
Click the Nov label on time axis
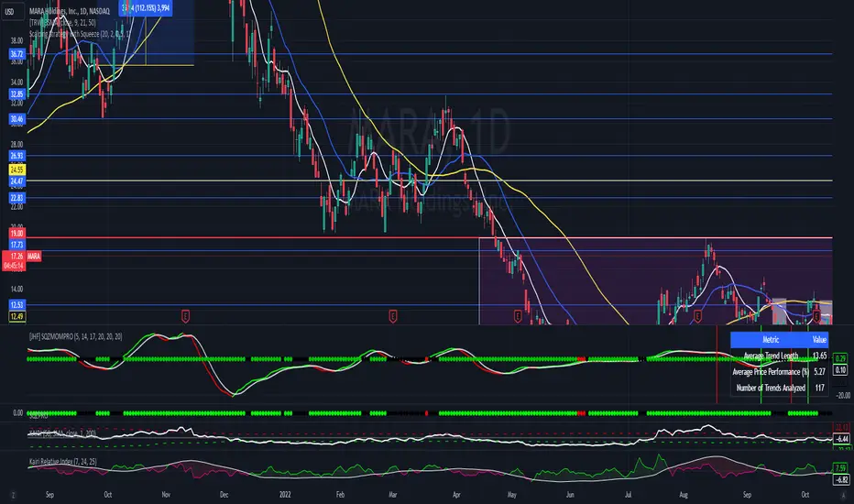[166, 495]
